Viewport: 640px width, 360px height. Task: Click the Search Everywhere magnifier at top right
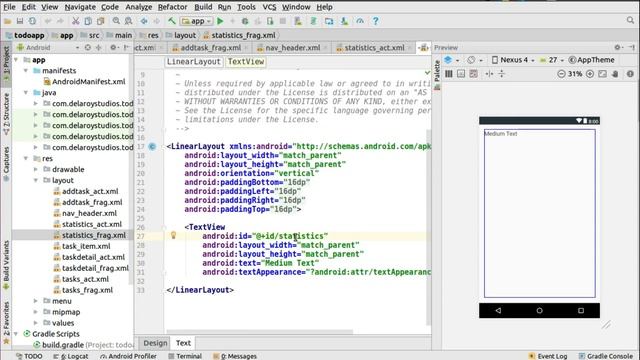click(x=630, y=20)
